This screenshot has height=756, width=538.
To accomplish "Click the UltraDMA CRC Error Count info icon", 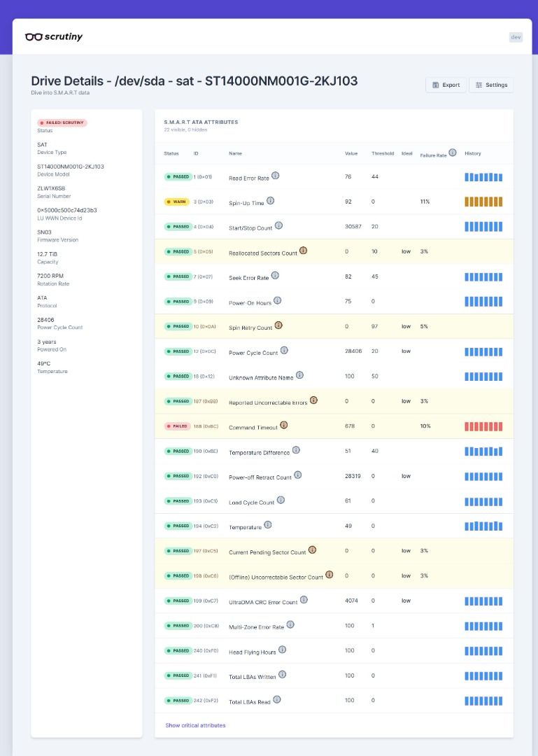I will [x=304, y=599].
